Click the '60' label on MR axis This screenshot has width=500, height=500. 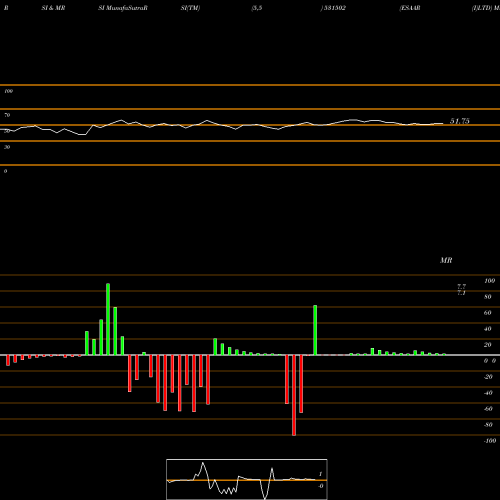(x=488, y=313)
